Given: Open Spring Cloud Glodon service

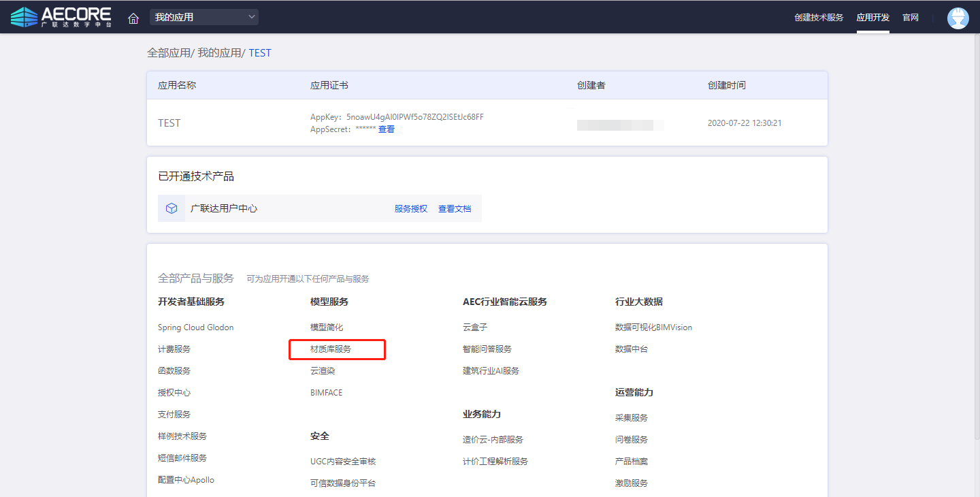Looking at the screenshot, I should click(195, 327).
